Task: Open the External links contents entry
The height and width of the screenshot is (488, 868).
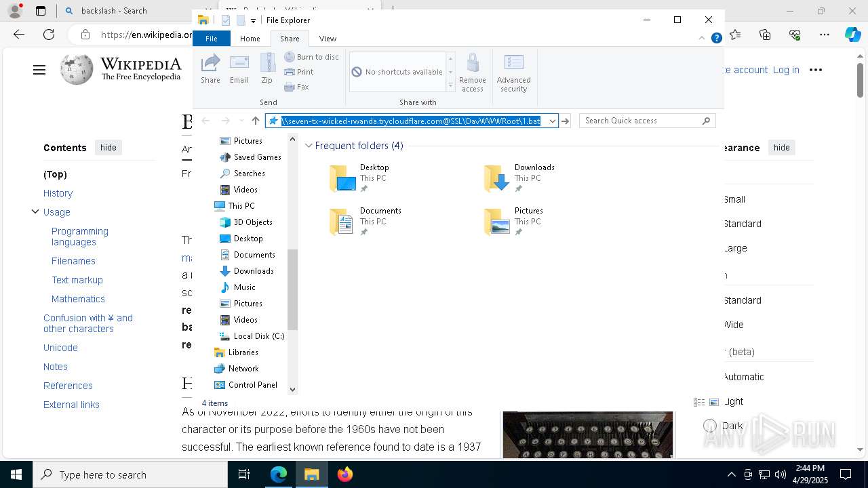Action: tap(71, 405)
